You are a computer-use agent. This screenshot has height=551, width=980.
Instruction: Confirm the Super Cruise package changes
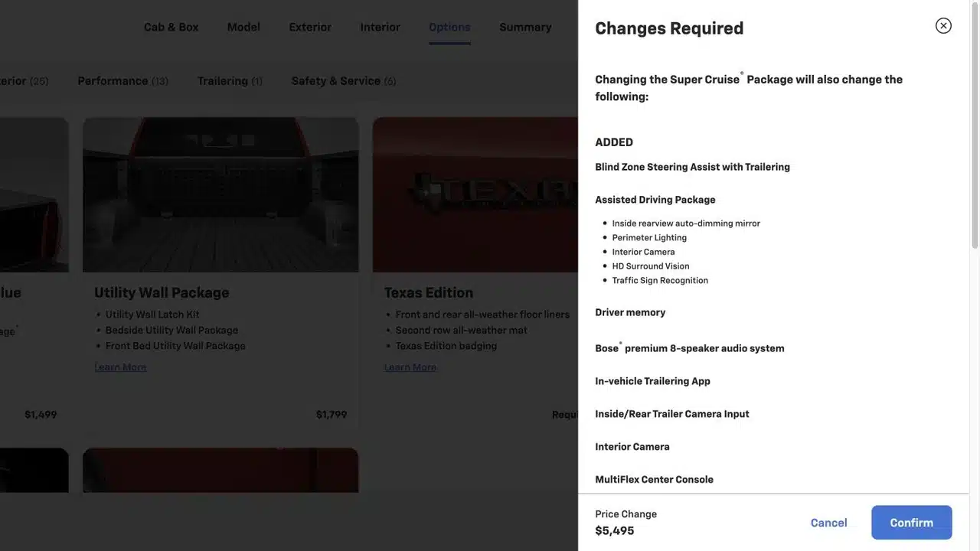click(912, 523)
